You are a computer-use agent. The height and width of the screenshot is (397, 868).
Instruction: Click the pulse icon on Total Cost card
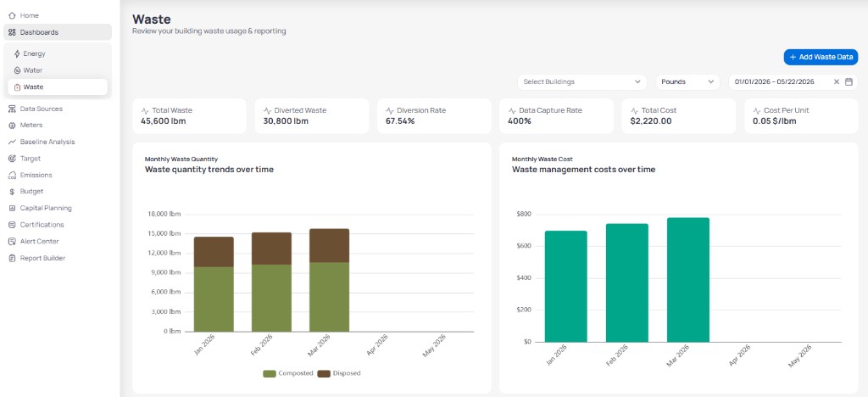click(x=634, y=111)
